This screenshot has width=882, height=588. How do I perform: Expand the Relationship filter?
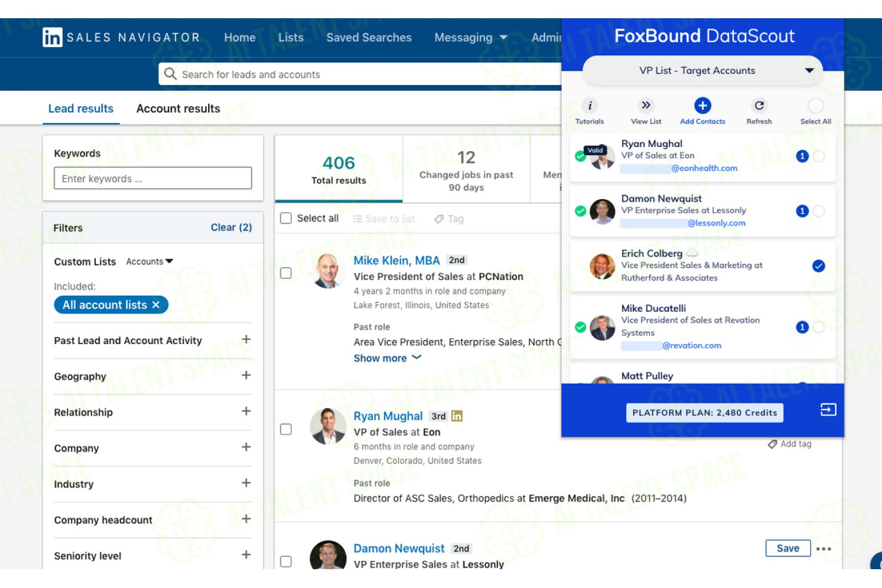point(246,411)
